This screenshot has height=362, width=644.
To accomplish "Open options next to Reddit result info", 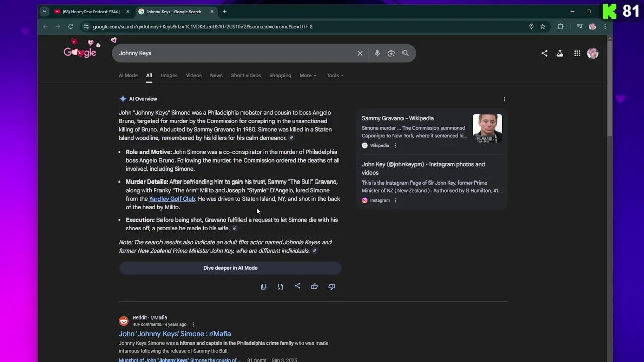I will [x=193, y=325].
